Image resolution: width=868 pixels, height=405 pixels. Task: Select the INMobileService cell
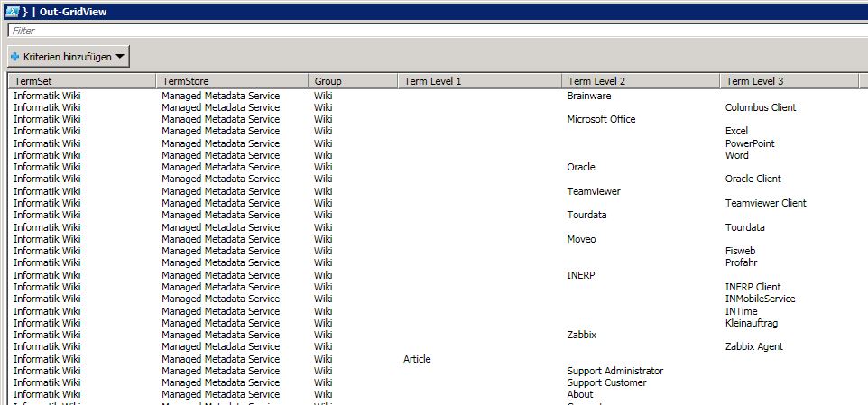click(x=760, y=299)
